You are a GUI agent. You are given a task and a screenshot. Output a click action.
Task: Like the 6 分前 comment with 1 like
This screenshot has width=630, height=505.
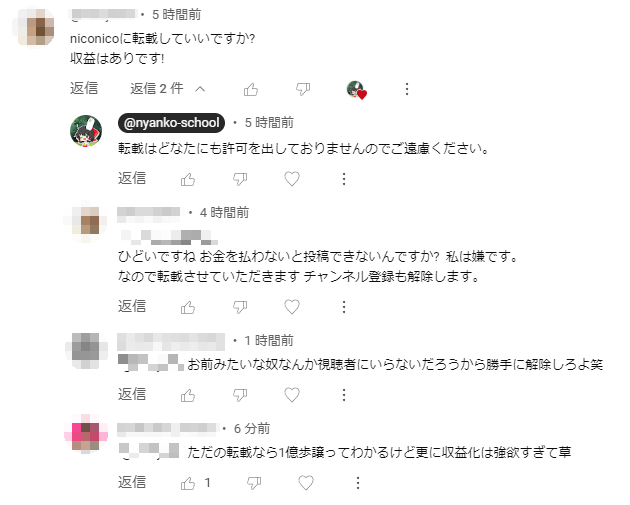188,483
